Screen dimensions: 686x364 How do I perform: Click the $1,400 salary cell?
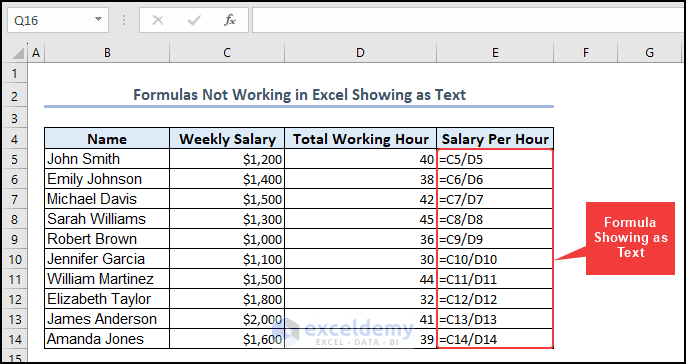(227, 179)
